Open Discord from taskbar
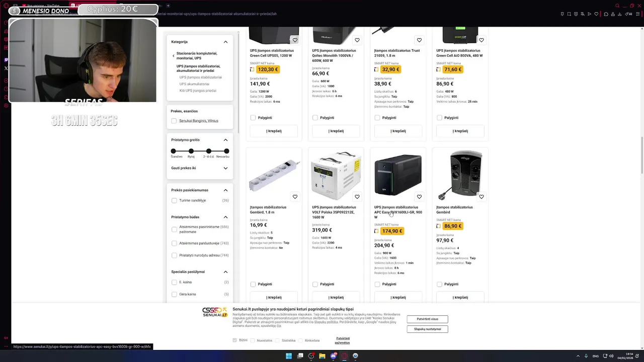The width and height of the screenshot is (644, 362). (333, 356)
